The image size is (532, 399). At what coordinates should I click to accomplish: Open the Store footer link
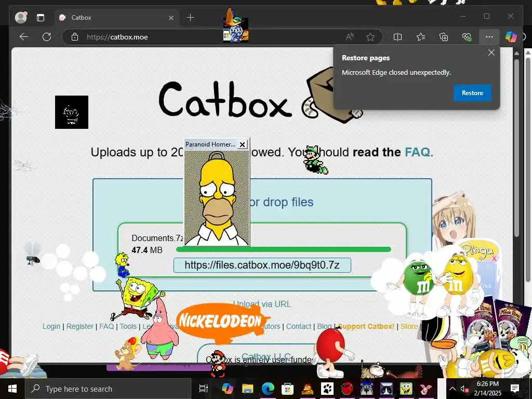[x=409, y=326]
